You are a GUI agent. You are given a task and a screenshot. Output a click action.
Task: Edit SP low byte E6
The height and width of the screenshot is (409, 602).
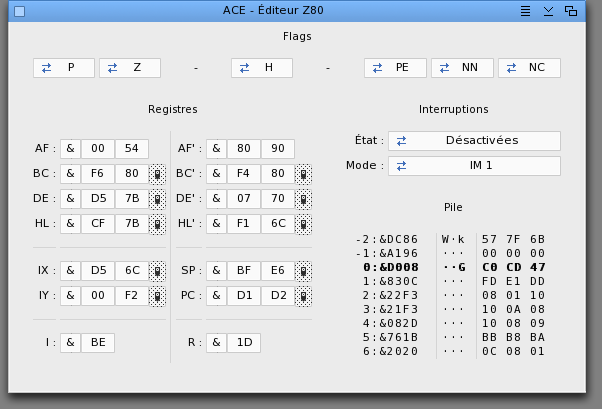[x=278, y=270]
